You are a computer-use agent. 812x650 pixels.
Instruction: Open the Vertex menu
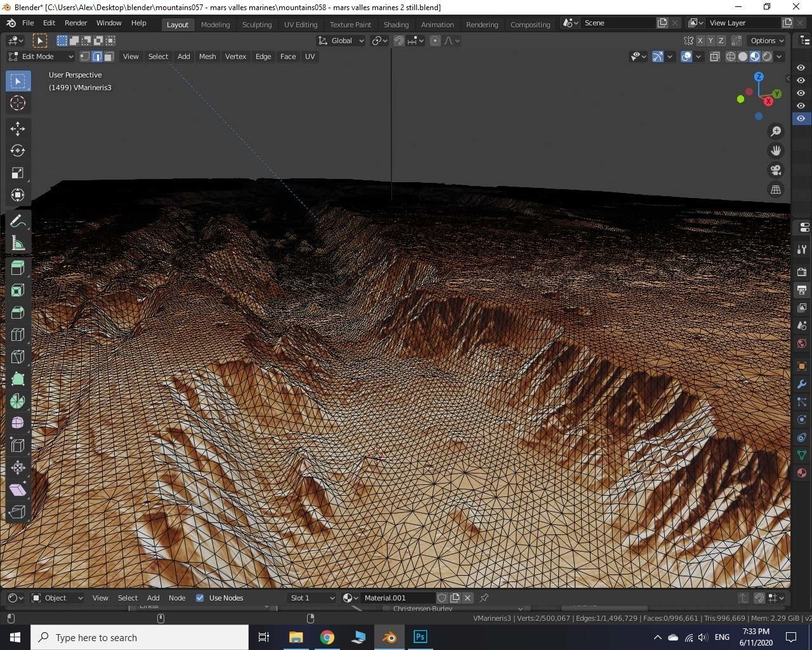(235, 56)
